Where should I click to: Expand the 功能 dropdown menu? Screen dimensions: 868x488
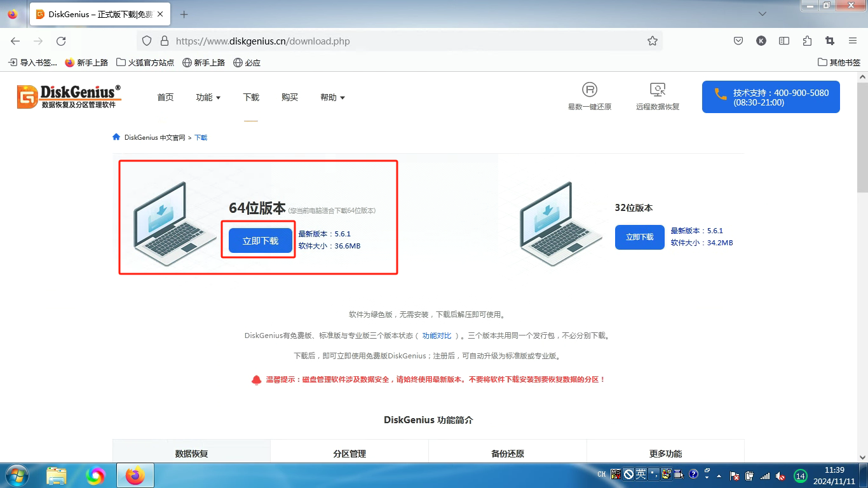pos(208,97)
